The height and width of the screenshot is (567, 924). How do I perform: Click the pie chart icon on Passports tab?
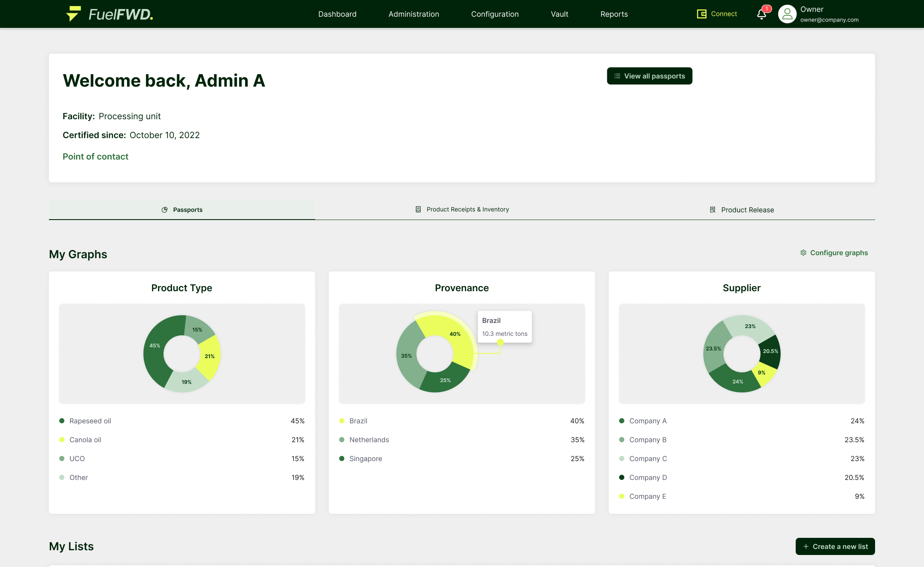[x=164, y=210]
